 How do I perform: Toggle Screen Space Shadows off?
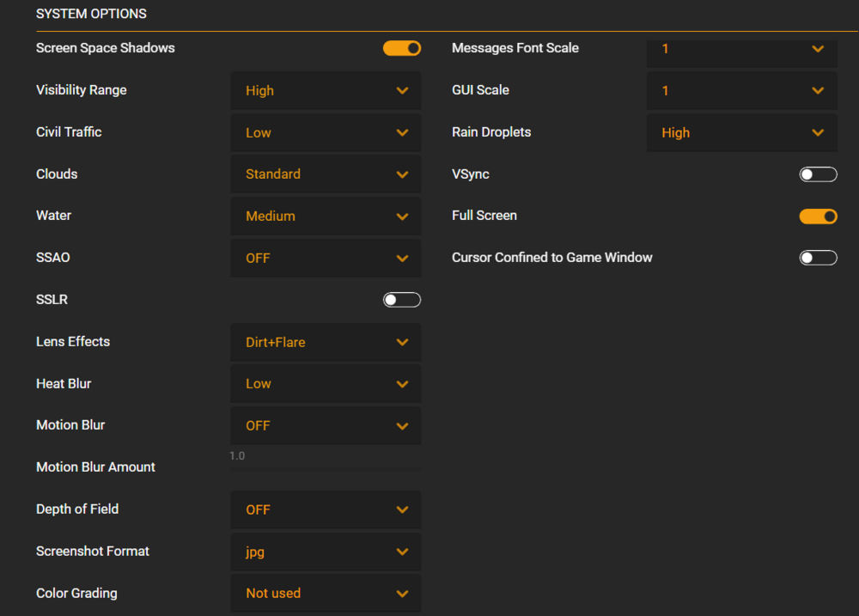coord(402,48)
